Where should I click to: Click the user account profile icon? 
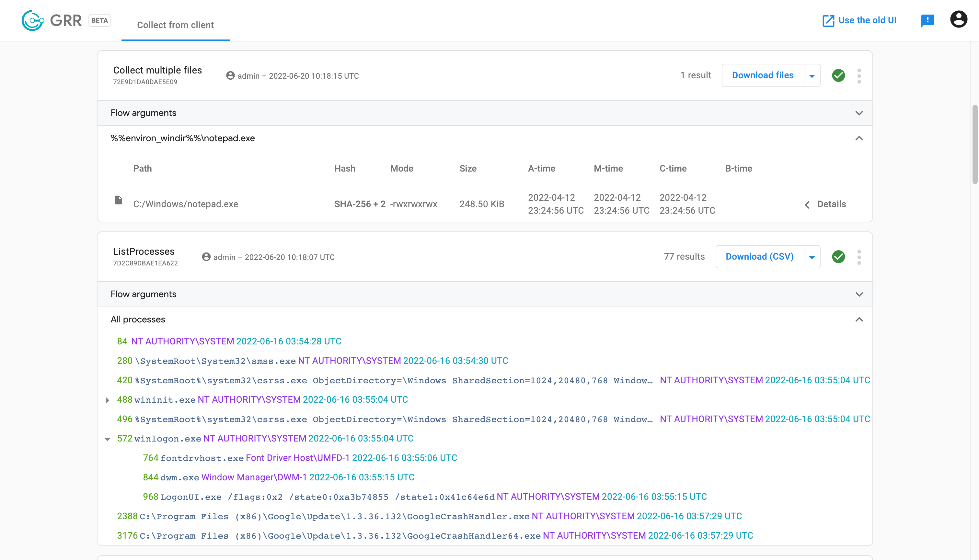point(958,19)
